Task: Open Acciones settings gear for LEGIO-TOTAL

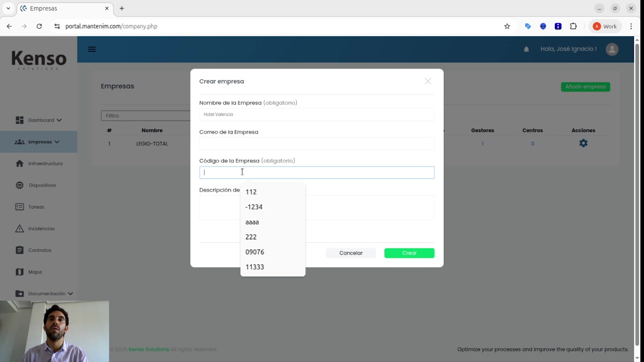Action: (583, 143)
